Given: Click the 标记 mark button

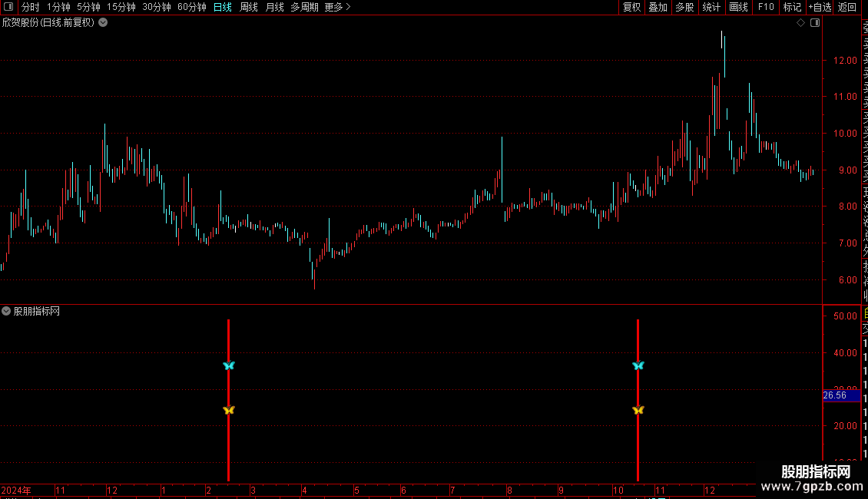Looking at the screenshot, I should pos(792,7).
